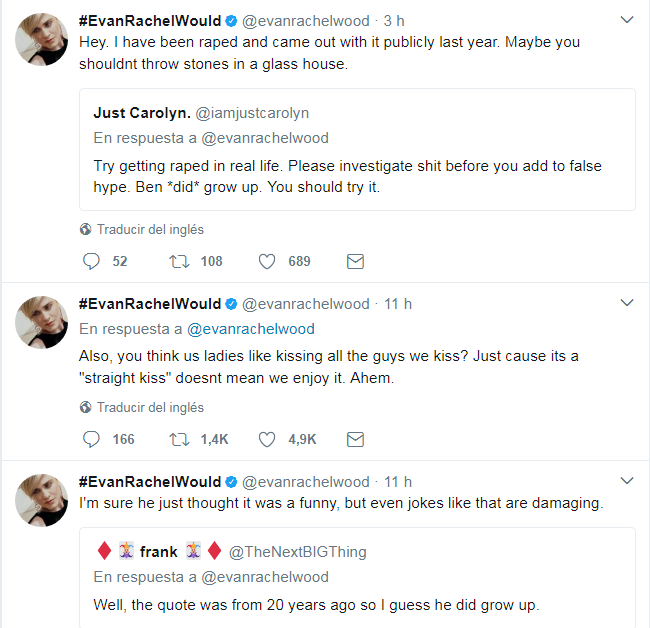Reply to the "straight kiss" tweet

(92, 439)
